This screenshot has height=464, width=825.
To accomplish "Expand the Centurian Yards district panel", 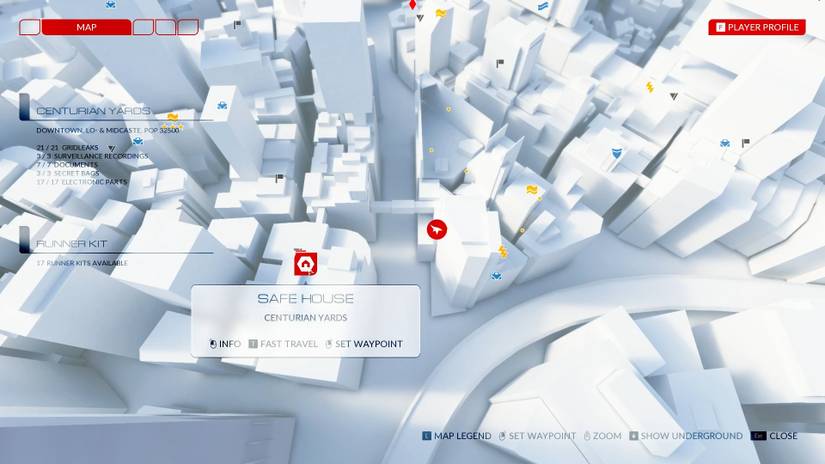I will [x=92, y=111].
